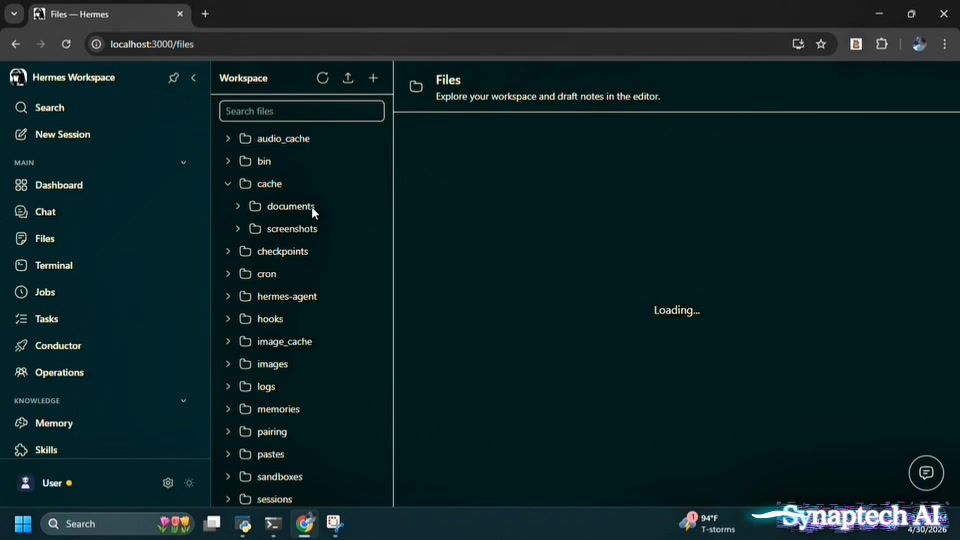Viewport: 960px width, 540px height.
Task: Refresh the Workspace file tree
Action: (x=323, y=78)
